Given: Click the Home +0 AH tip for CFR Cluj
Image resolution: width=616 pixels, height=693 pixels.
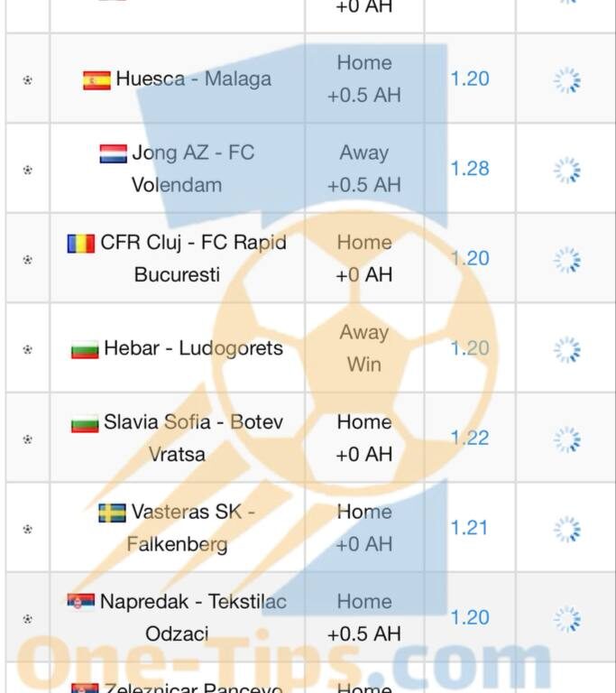Looking at the screenshot, I should coord(364,259).
